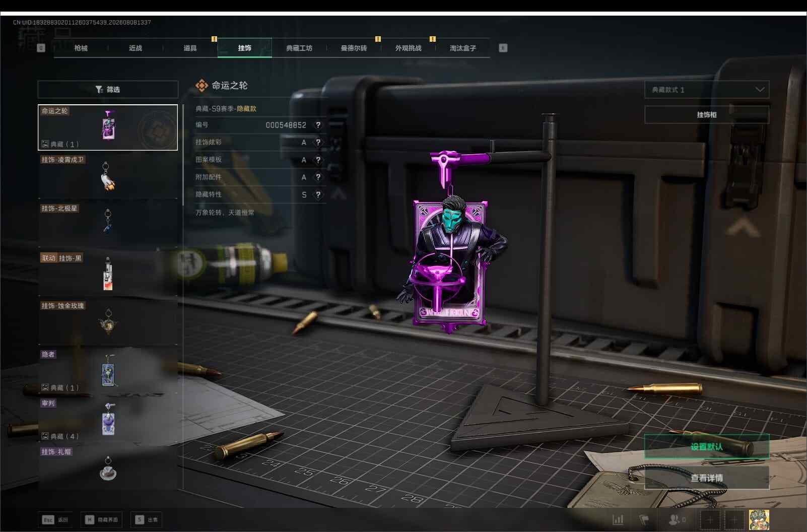Select the 挂饰-蚀金玫瑰 charm card
This screenshot has height=532, width=807.
click(x=108, y=323)
